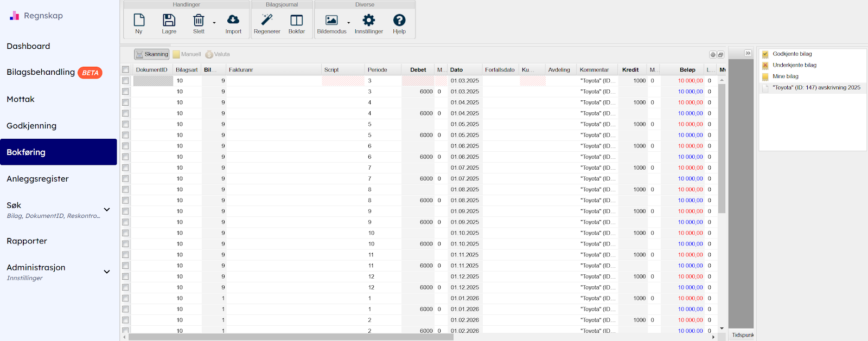Save using the Lagre icon
Screen dimensions: 868x341
click(x=169, y=23)
